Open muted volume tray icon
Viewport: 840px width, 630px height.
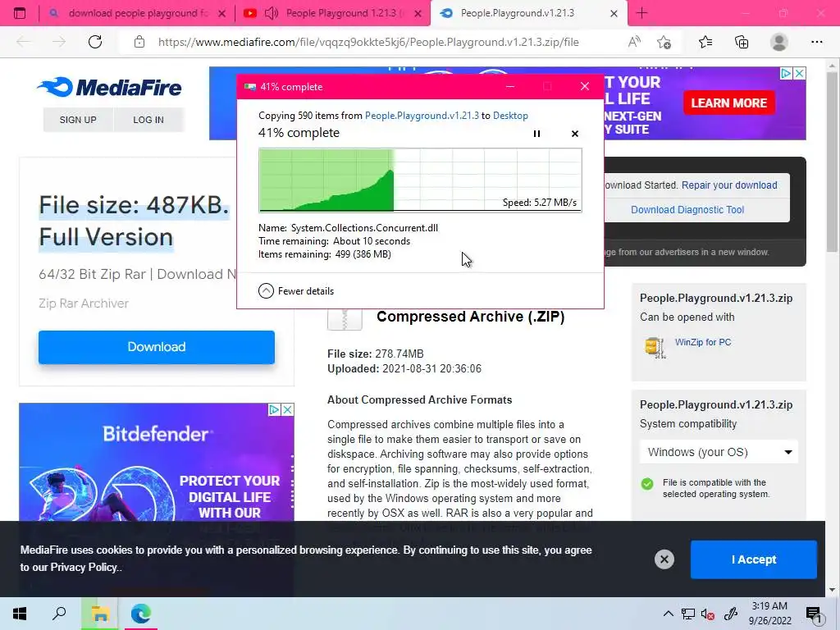tap(708, 614)
